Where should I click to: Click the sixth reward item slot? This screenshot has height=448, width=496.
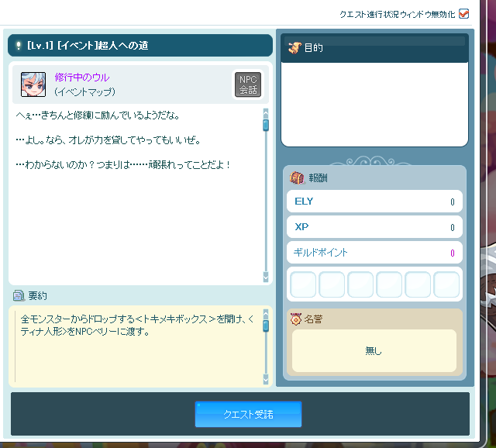pyautogui.click(x=446, y=284)
